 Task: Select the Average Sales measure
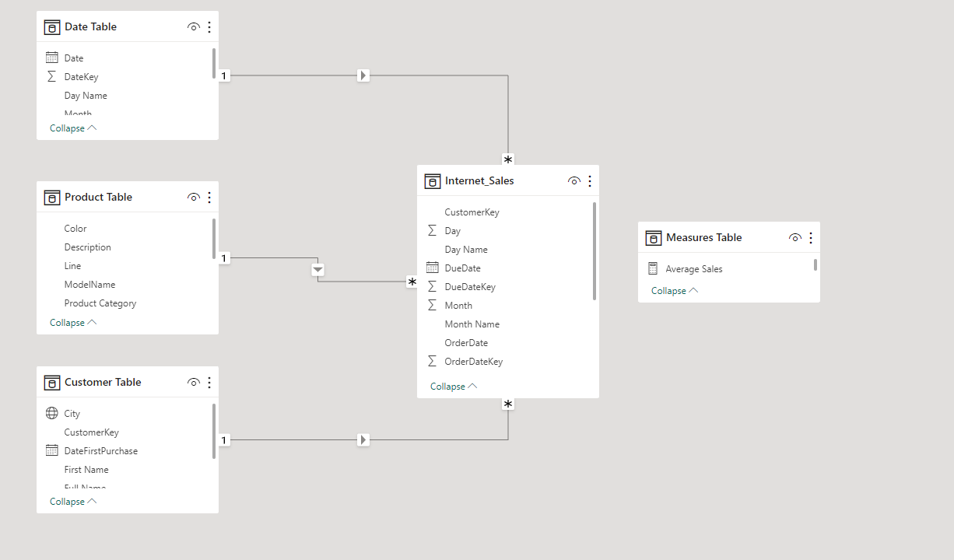[693, 269]
